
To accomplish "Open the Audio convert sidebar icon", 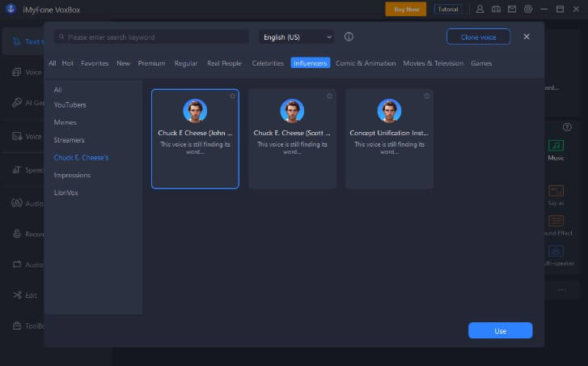I will [x=17, y=265].
